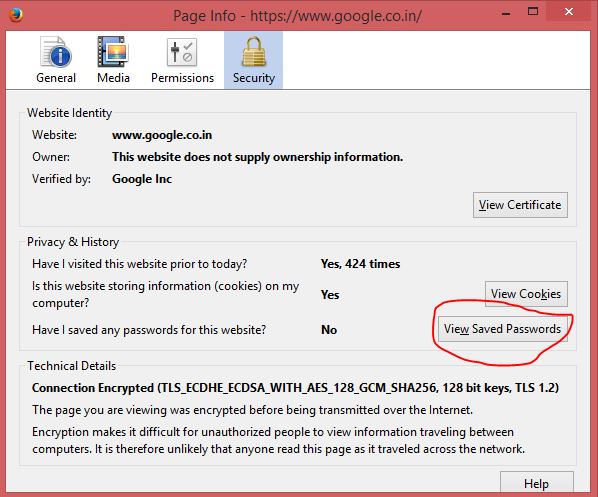The height and width of the screenshot is (497, 598).
Task: Select the website name www.google.co.in
Action: pyautogui.click(x=162, y=135)
